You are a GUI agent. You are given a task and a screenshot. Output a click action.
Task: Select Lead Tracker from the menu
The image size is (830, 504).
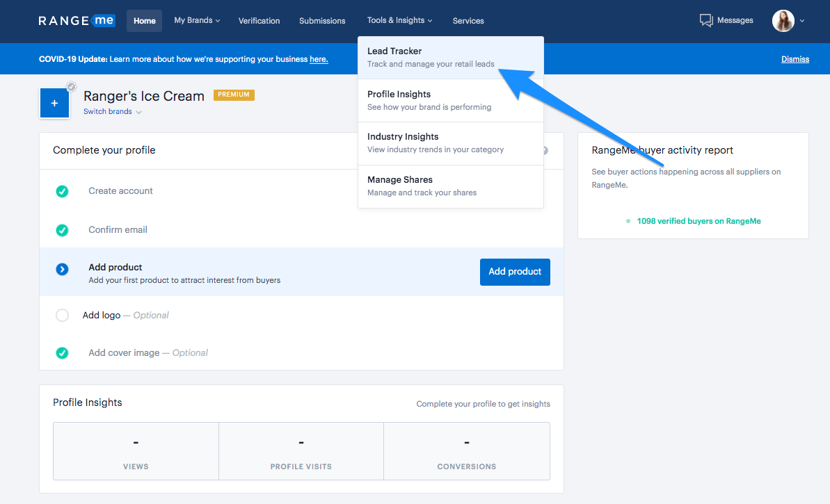[x=450, y=58]
